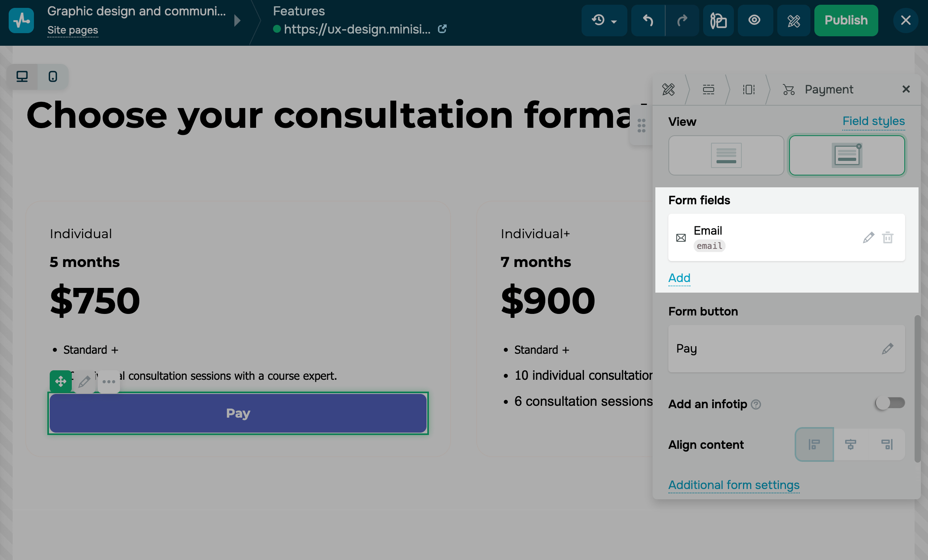This screenshot has width=928, height=560.
Task: Edit the Email field with pencil icon
Action: [868, 237]
